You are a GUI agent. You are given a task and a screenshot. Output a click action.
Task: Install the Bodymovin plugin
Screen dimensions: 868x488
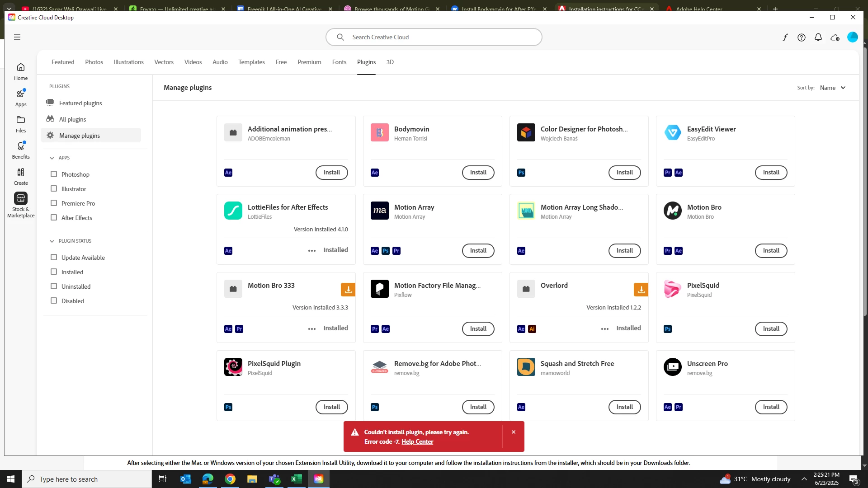(478, 173)
